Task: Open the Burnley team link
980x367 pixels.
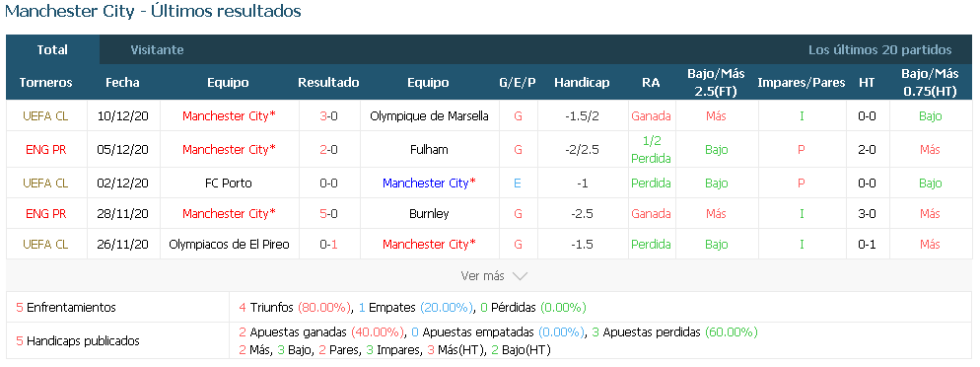Action: point(430,214)
